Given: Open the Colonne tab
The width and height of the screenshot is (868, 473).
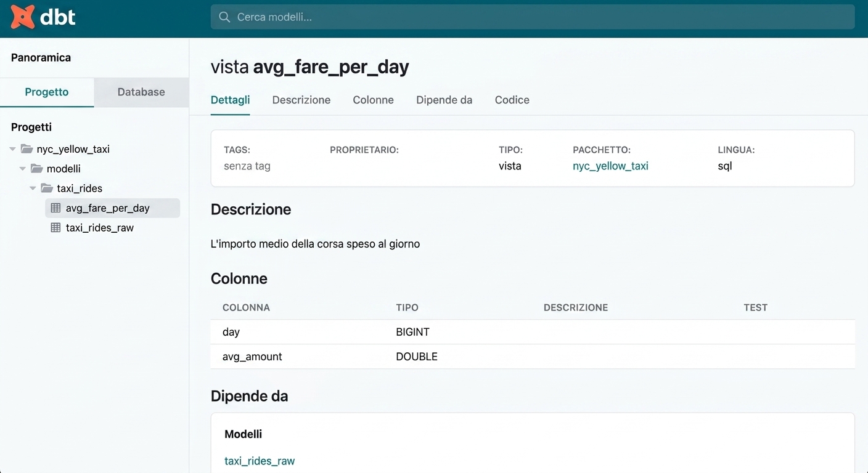Looking at the screenshot, I should click(x=373, y=100).
